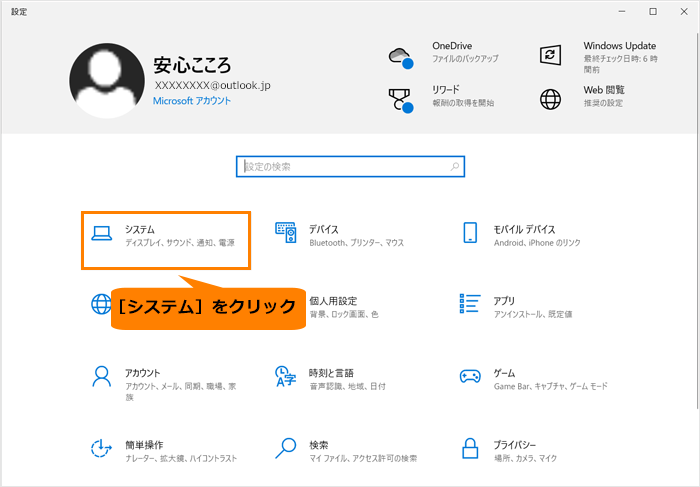Viewport: 700px width, 487px height.
Task: Click the 推奨の設定 subtitle
Action: (x=603, y=103)
